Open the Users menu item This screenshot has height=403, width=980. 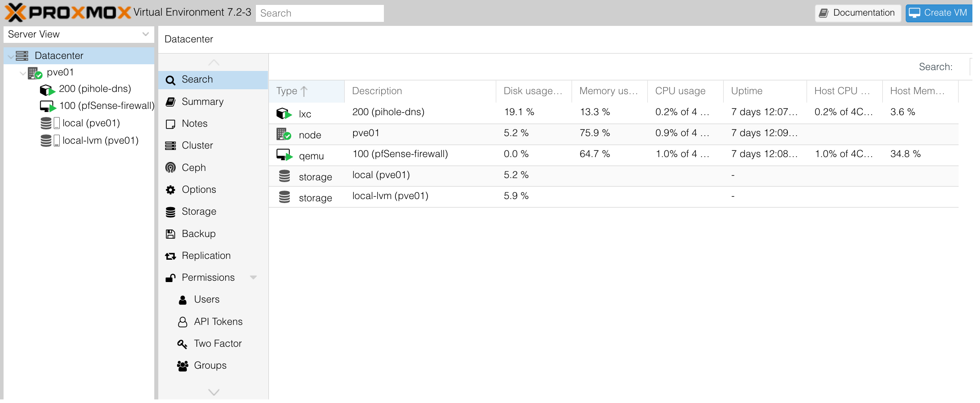coord(213,299)
